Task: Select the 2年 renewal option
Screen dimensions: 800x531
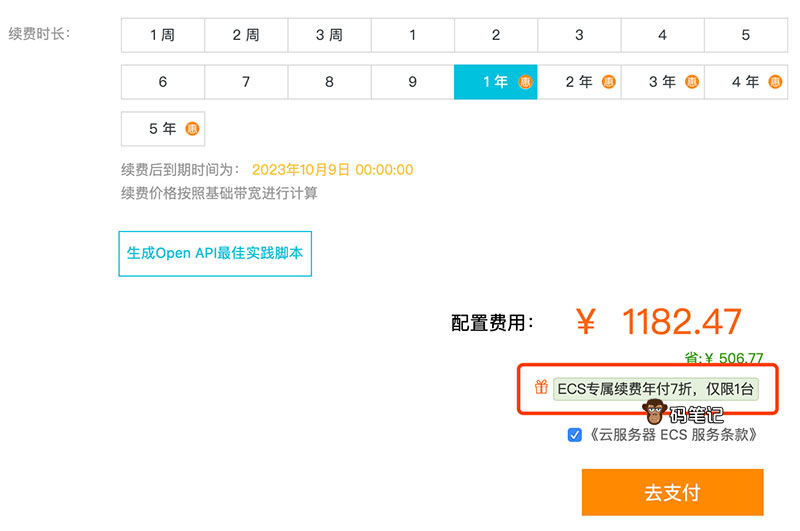Action: click(578, 82)
